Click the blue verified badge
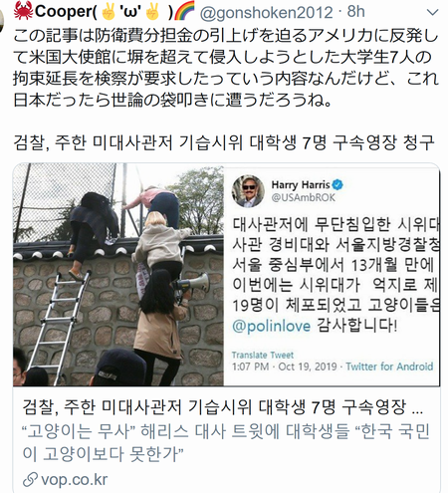448x493 pixels. [x=337, y=184]
